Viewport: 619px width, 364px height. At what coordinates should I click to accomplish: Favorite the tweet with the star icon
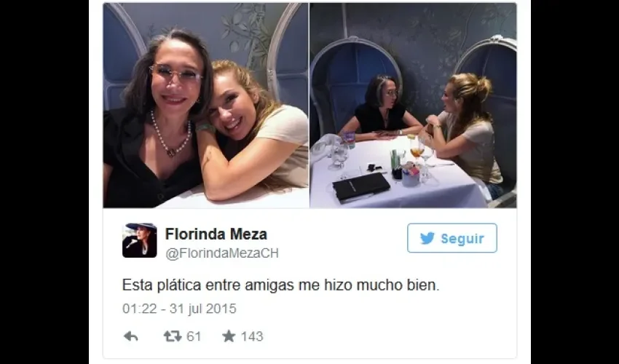pyautogui.click(x=229, y=336)
